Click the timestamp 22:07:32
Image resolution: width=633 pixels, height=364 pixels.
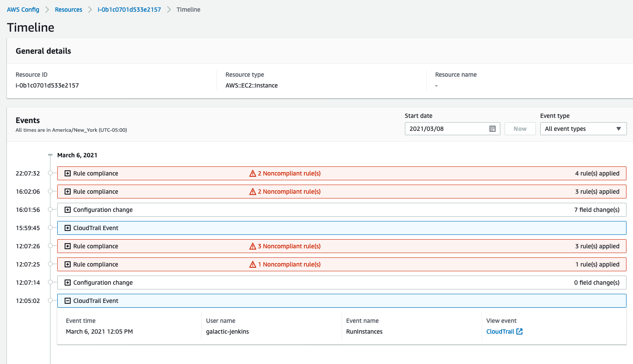point(28,173)
